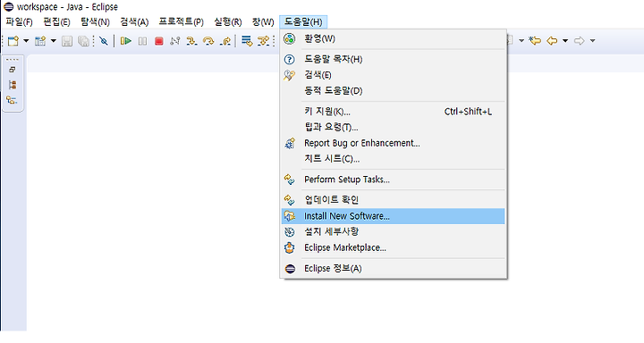
Task: Click the Open Perspective toolbar icon
Action: [40, 40]
